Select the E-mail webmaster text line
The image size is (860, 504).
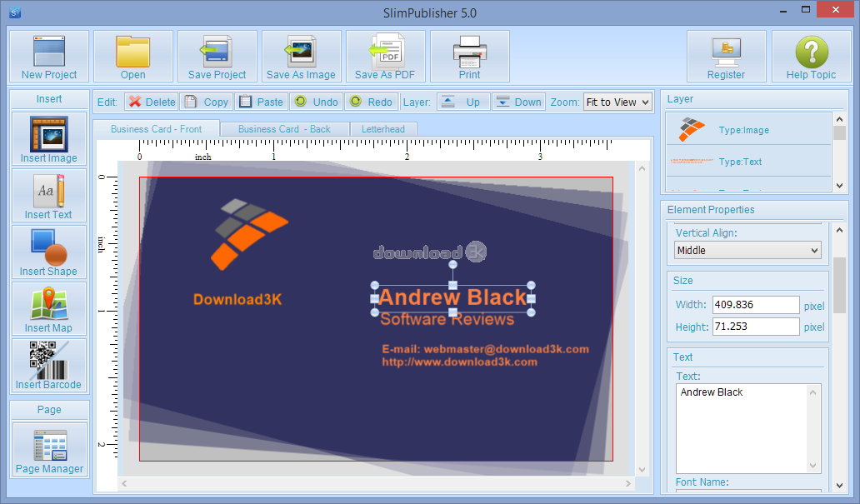pyautogui.click(x=485, y=349)
